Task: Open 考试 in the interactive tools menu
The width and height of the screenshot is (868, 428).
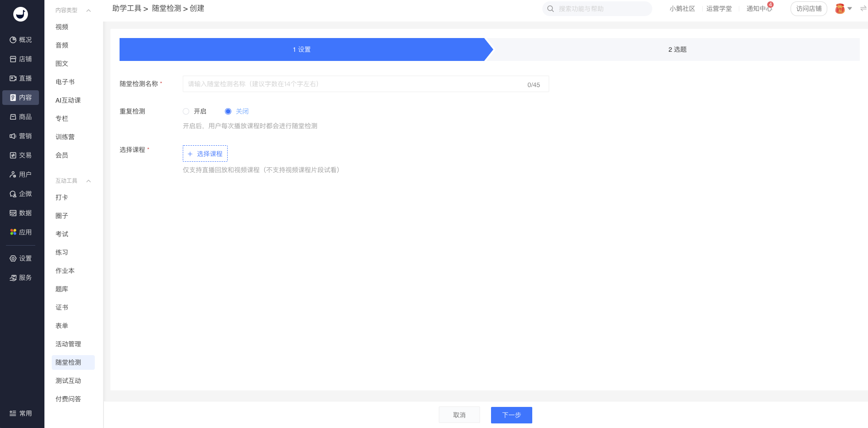Action: [62, 234]
